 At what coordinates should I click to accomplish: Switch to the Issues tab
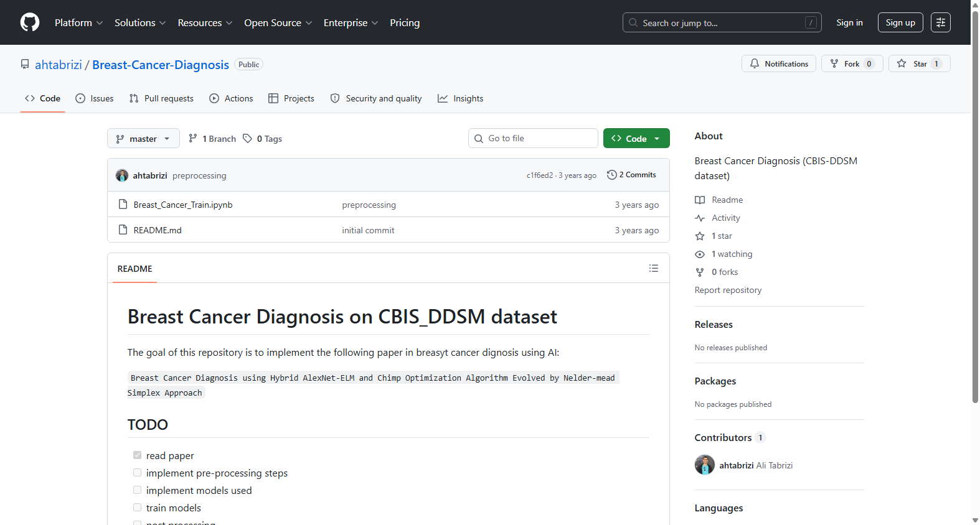coord(95,98)
